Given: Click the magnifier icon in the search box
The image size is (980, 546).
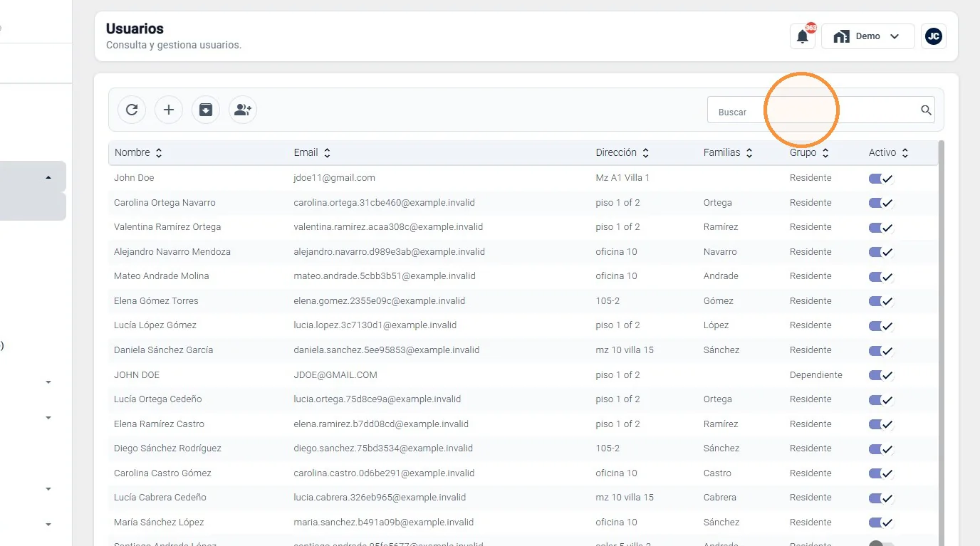Looking at the screenshot, I should [926, 110].
